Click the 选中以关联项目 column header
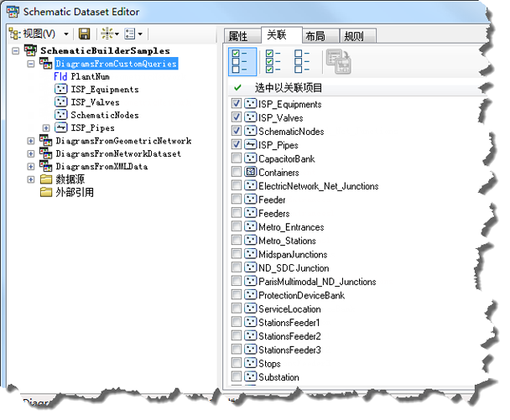The image size is (510, 420). pos(356,87)
